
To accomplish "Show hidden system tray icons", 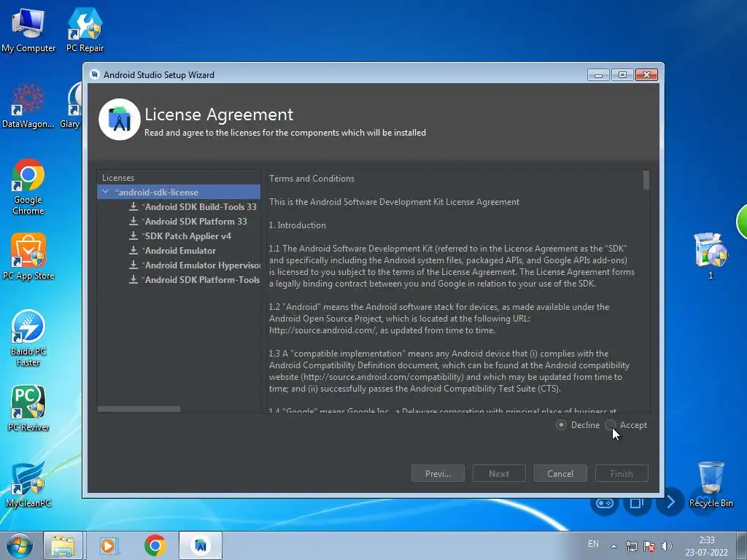I will click(614, 546).
